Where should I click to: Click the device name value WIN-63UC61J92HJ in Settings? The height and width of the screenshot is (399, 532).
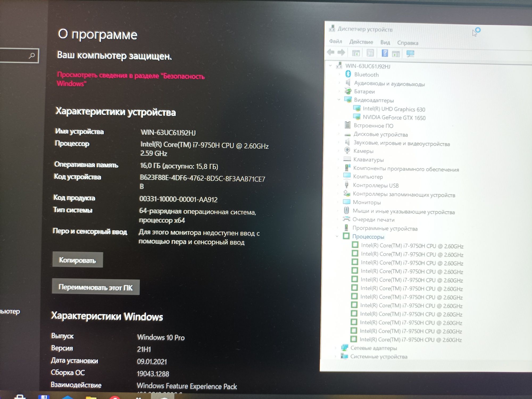pos(168,132)
